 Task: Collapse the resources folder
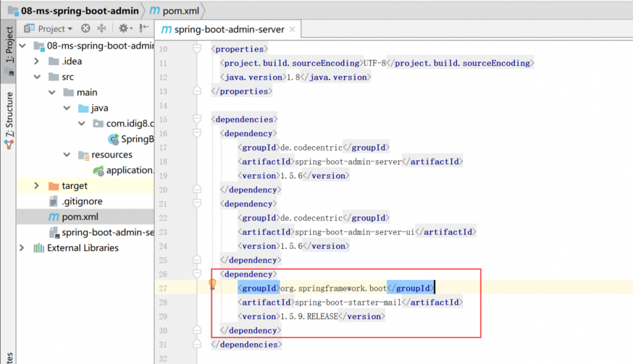click(67, 155)
